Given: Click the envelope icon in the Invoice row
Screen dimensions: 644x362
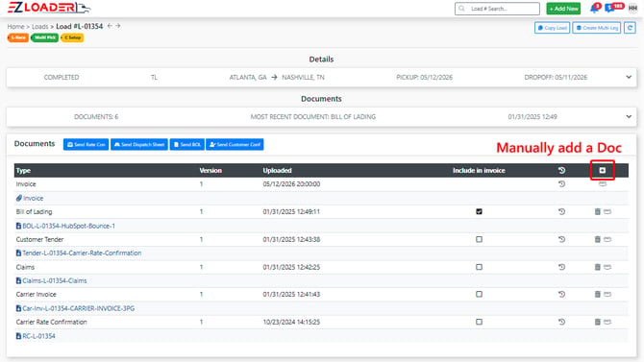Looking at the screenshot, I should tap(603, 184).
